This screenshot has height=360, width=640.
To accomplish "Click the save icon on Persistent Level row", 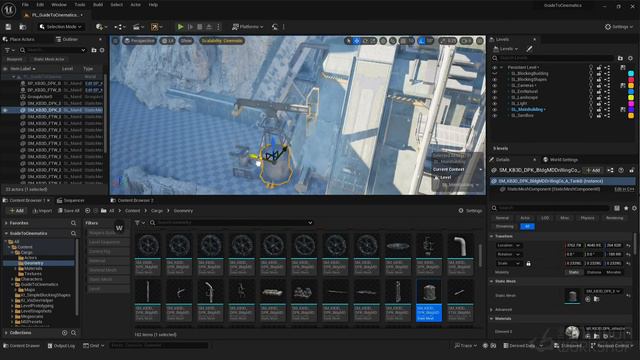I will click(x=623, y=67).
